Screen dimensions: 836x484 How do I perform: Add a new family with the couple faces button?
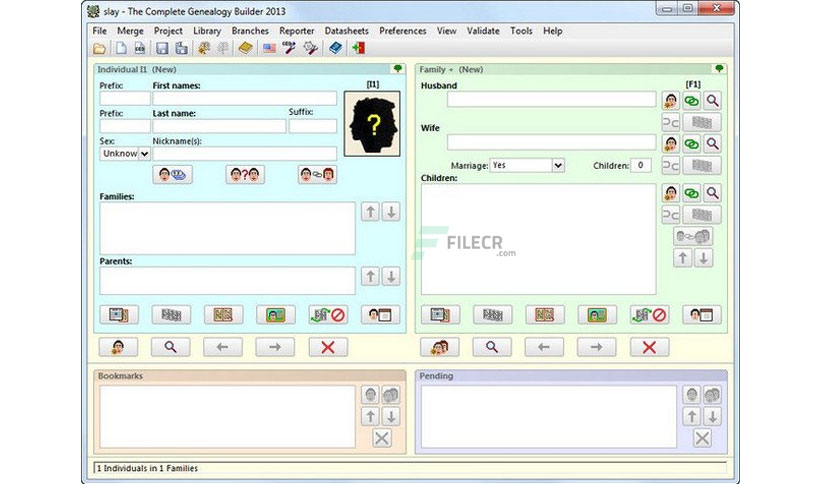(440, 348)
